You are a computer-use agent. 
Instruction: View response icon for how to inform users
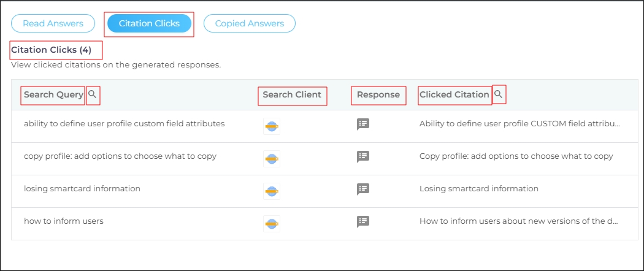click(363, 221)
